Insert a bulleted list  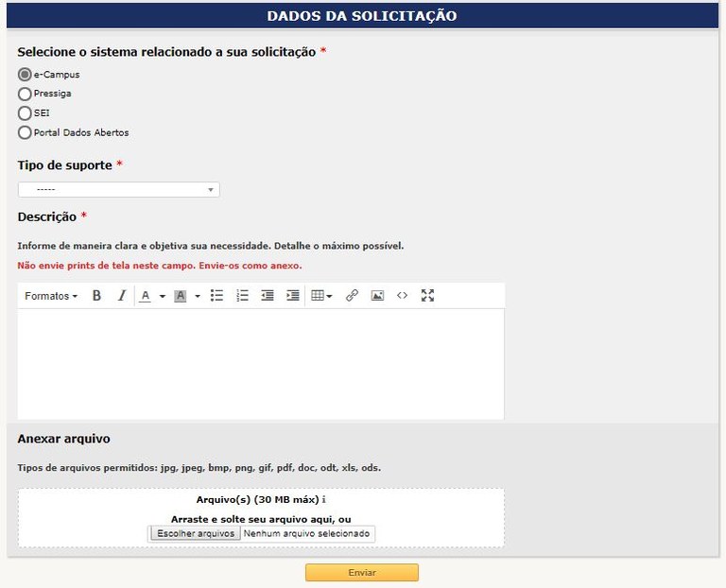216,296
